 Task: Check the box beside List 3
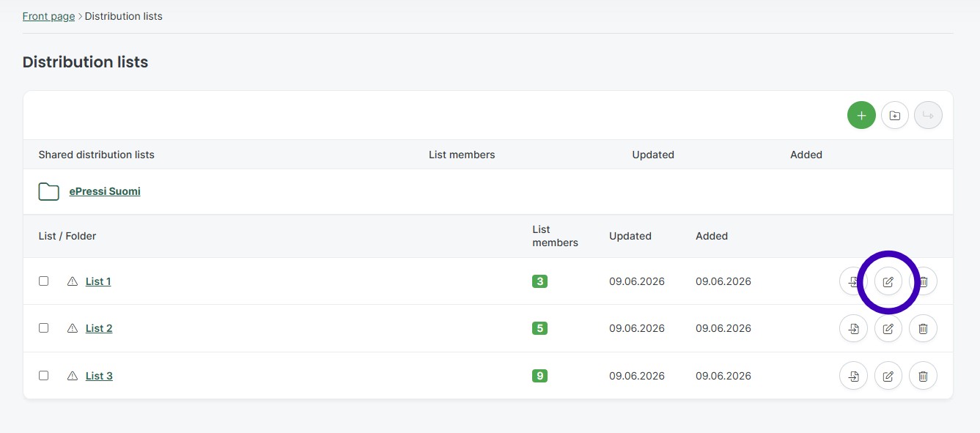[x=44, y=375]
